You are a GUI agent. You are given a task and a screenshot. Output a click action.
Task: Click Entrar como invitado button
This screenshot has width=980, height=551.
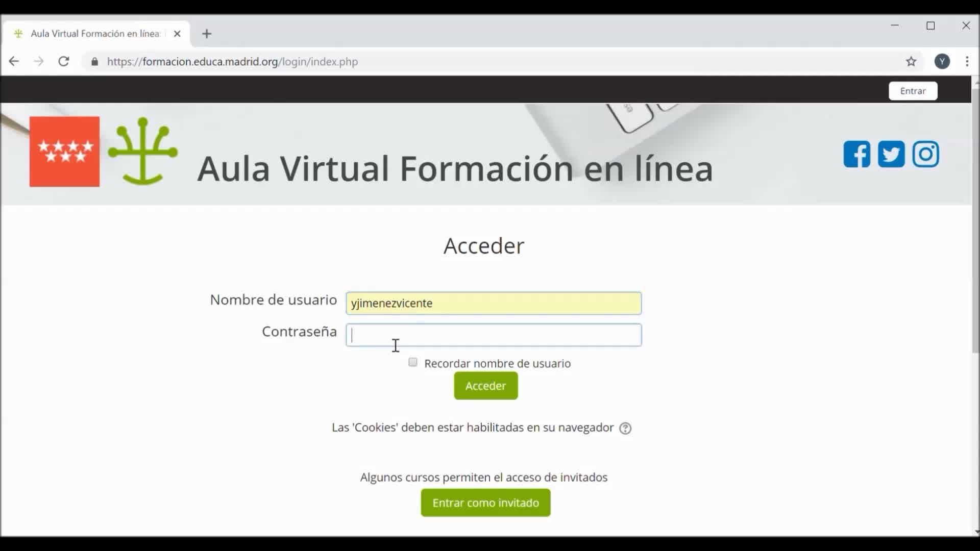(485, 503)
